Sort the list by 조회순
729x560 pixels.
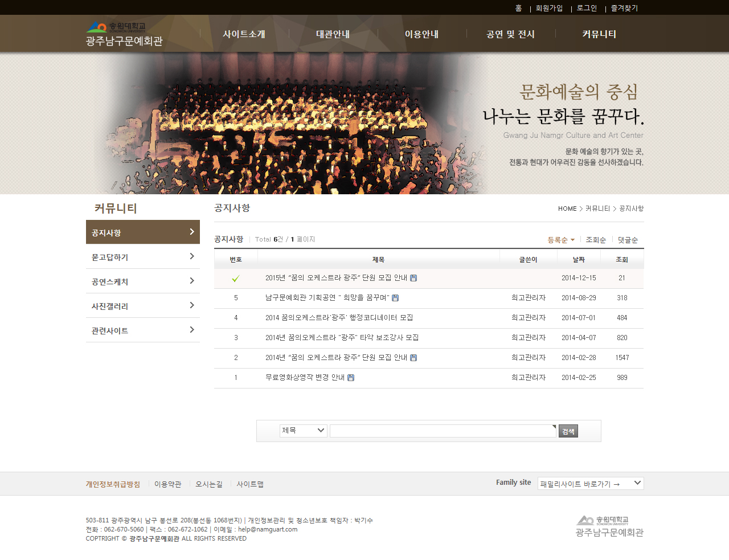point(596,240)
